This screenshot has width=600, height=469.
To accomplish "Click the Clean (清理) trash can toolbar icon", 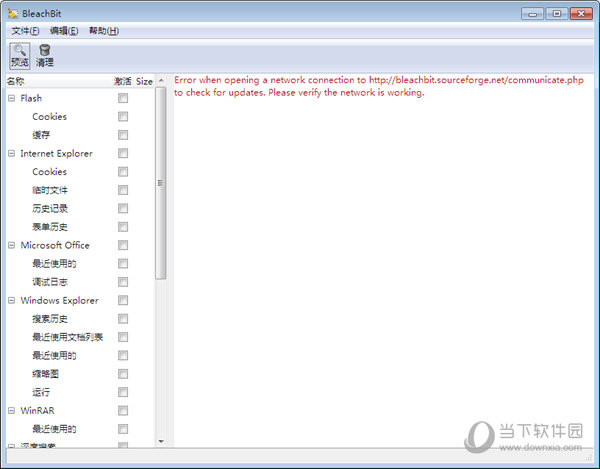I will (45, 56).
